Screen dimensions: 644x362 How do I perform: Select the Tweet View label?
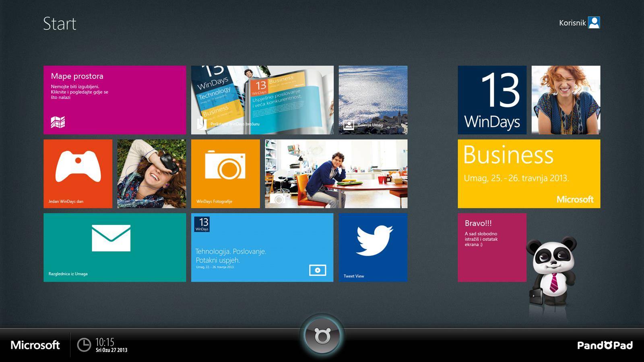(x=354, y=276)
